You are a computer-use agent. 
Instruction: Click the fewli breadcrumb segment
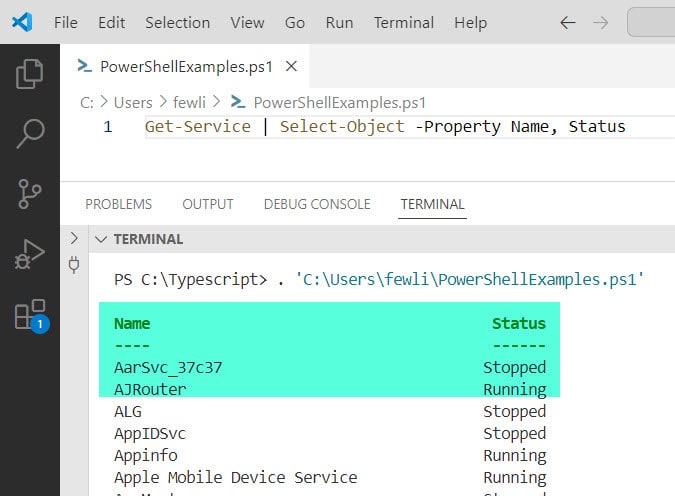(189, 102)
